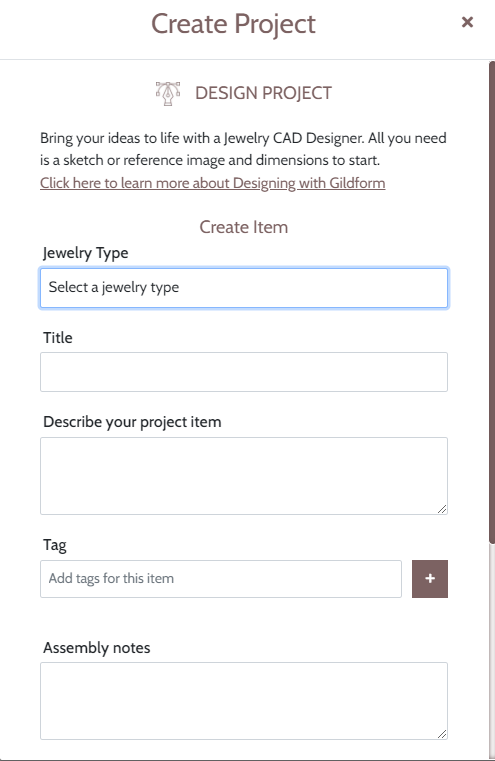
Task: Click the Create Project dialog title
Action: pos(233,24)
